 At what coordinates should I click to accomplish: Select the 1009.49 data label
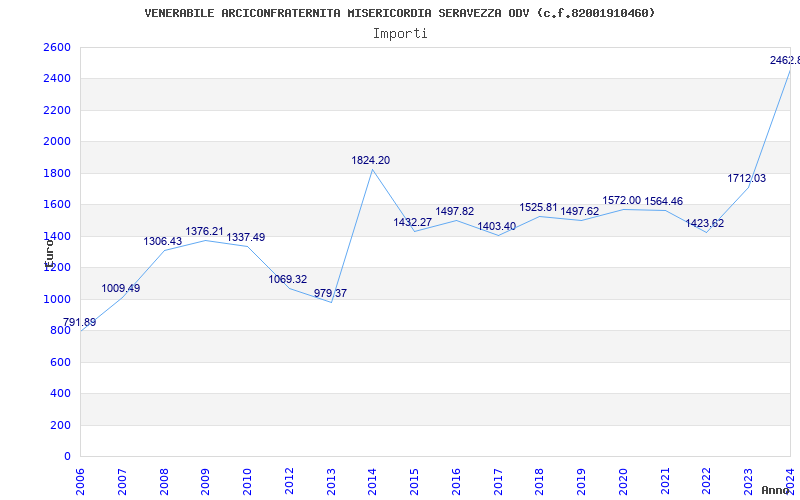point(121,288)
